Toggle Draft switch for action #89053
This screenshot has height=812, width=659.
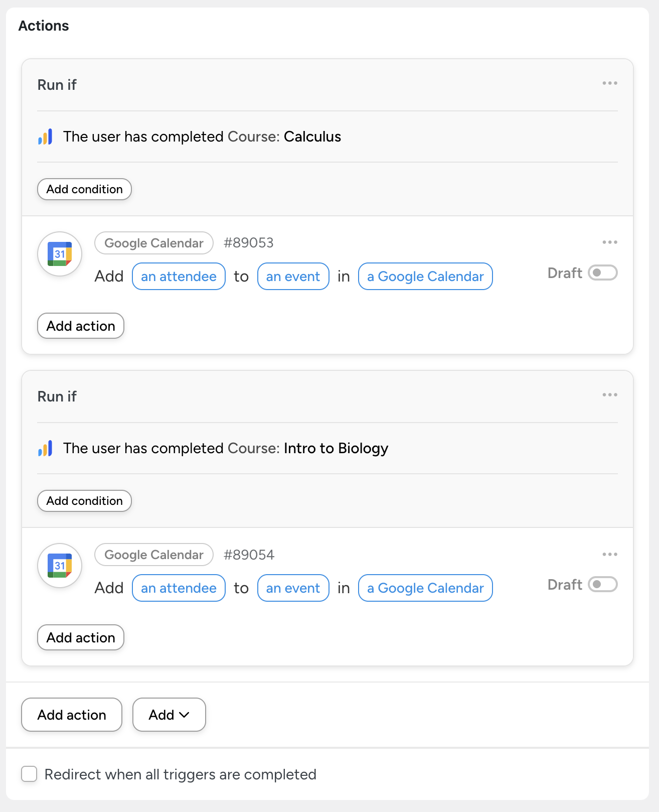coord(602,273)
